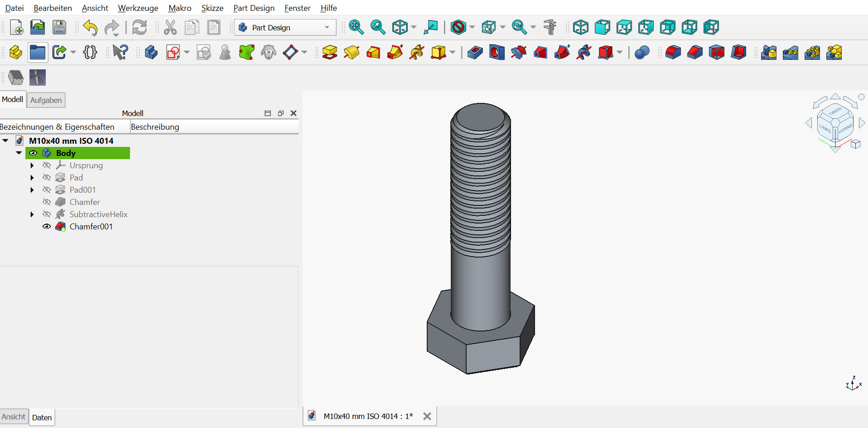Screen dimensions: 868x428
Task: Open the Part Design workbench dropdown
Action: tap(285, 28)
